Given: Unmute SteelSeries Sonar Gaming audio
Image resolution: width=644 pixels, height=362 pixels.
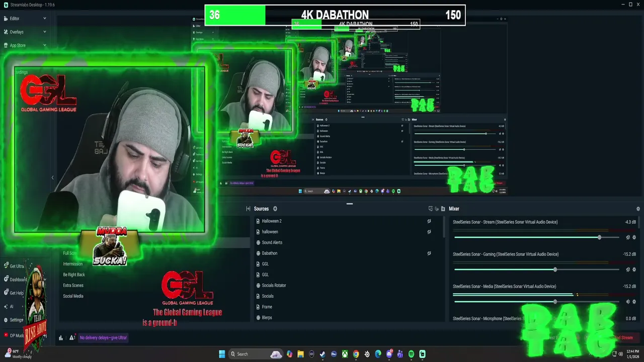Looking at the screenshot, I should click(x=628, y=269).
